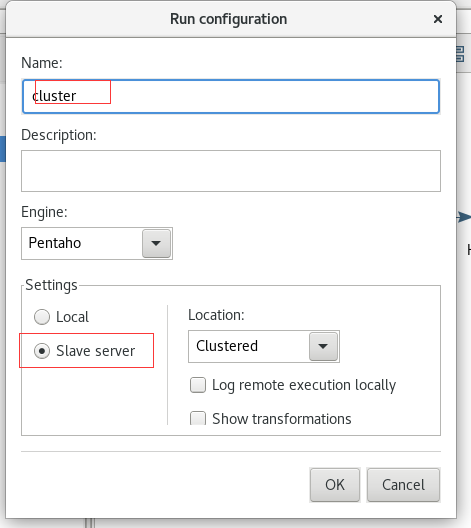
Task: Enable Log remote execution locally checkbox
Action: click(x=198, y=385)
